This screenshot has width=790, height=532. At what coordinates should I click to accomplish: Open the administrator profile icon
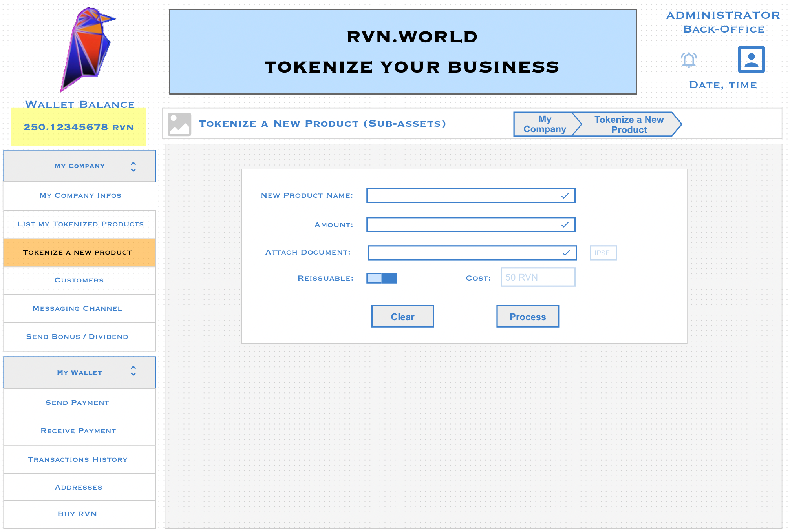pyautogui.click(x=751, y=59)
